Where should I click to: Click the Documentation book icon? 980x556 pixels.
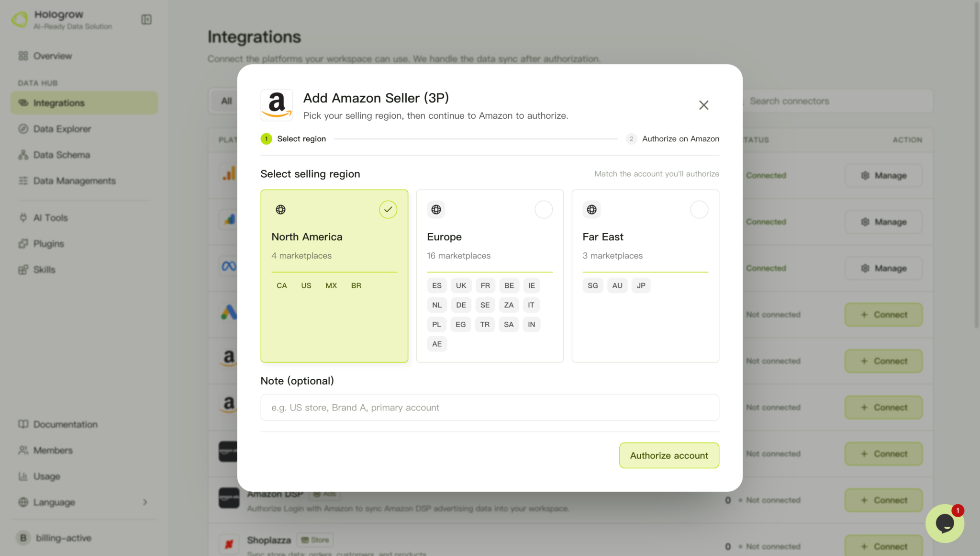pos(23,424)
